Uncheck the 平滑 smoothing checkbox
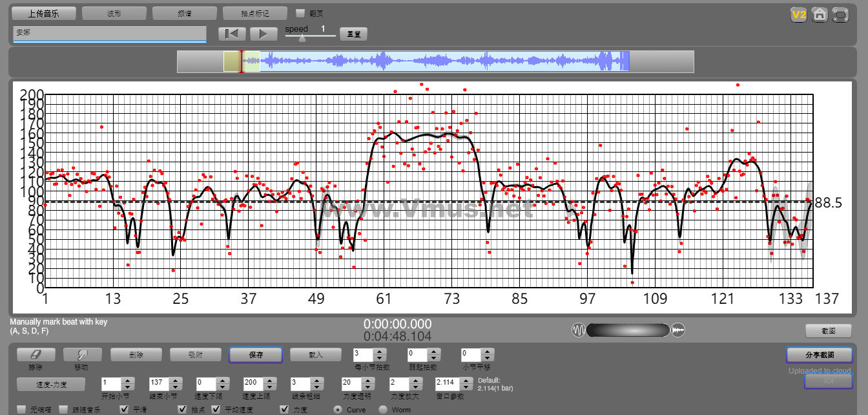 pyautogui.click(x=125, y=410)
